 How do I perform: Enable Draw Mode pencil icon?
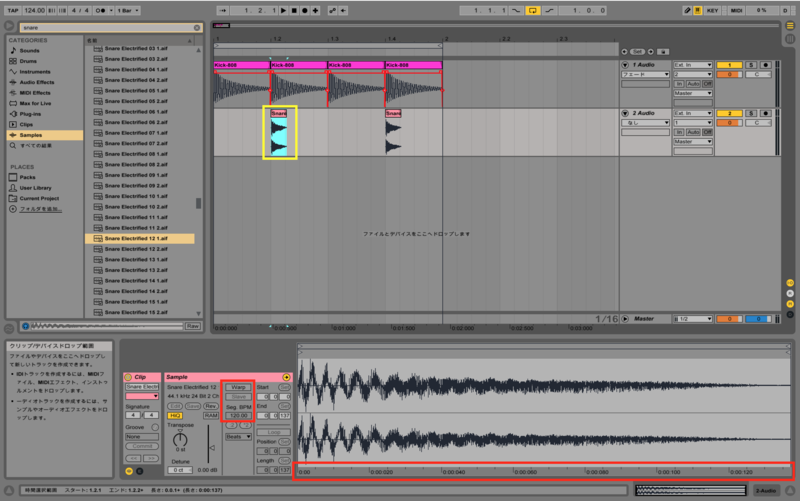point(687,10)
